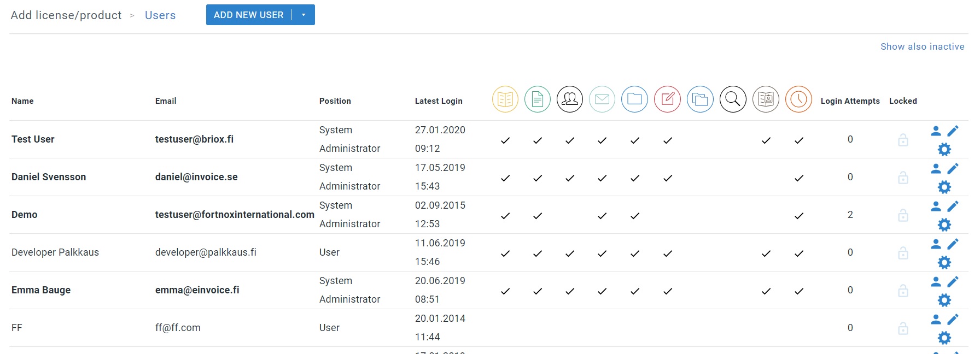Sort by the Latest Login column header
The height and width of the screenshot is (354, 980).
pyautogui.click(x=439, y=101)
